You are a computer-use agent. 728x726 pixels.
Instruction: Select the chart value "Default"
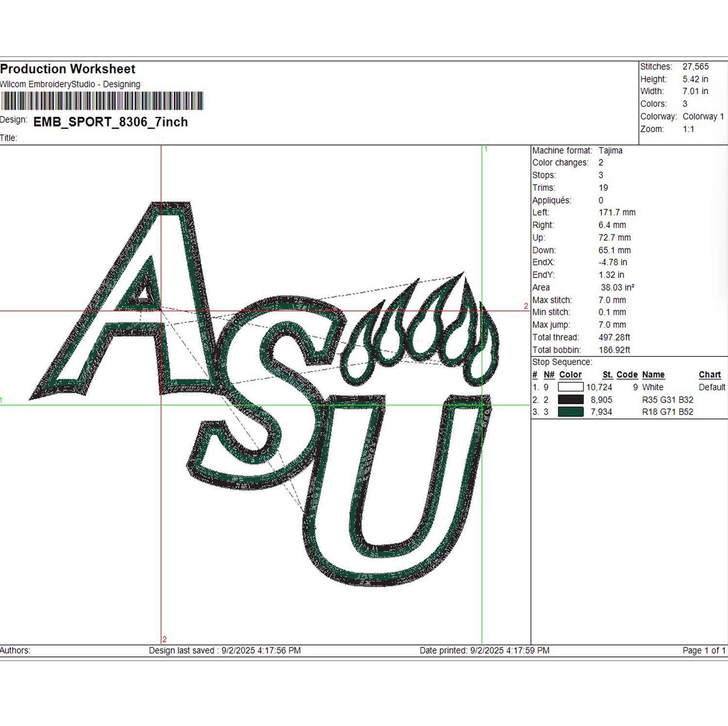click(x=712, y=388)
